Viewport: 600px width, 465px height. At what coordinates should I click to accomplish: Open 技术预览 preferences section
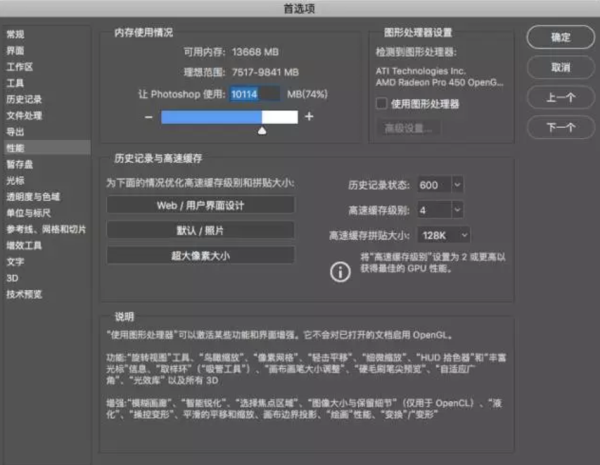pyautogui.click(x=24, y=294)
